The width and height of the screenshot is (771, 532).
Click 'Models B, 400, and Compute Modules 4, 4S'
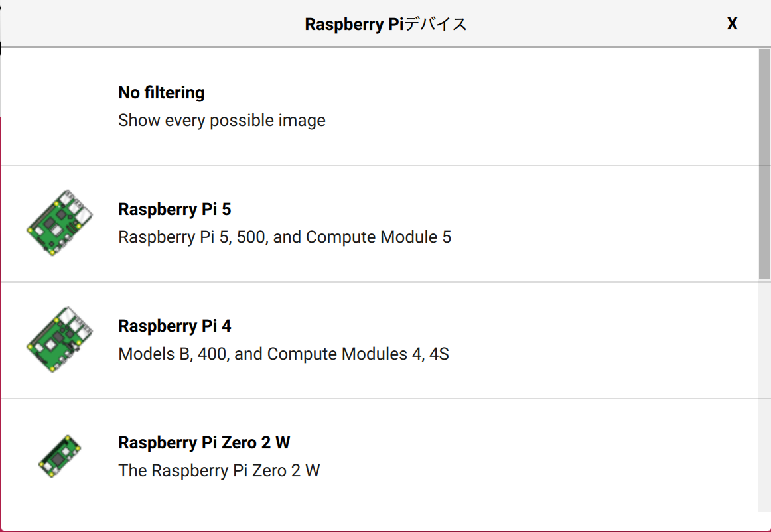(283, 354)
